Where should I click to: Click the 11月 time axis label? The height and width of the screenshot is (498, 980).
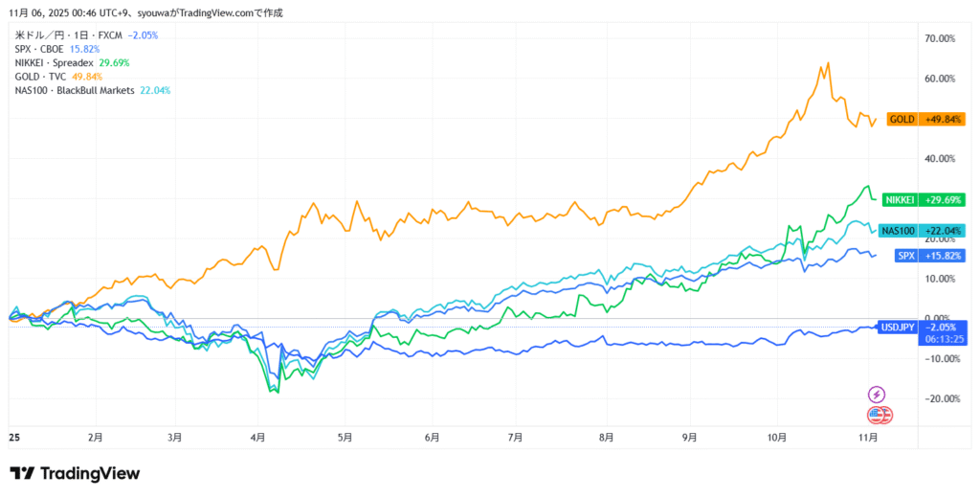click(x=868, y=437)
